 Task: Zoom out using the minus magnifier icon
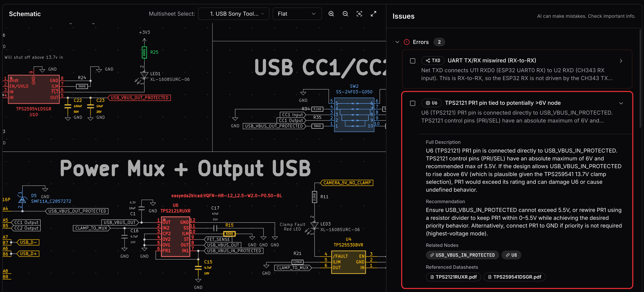[345, 14]
